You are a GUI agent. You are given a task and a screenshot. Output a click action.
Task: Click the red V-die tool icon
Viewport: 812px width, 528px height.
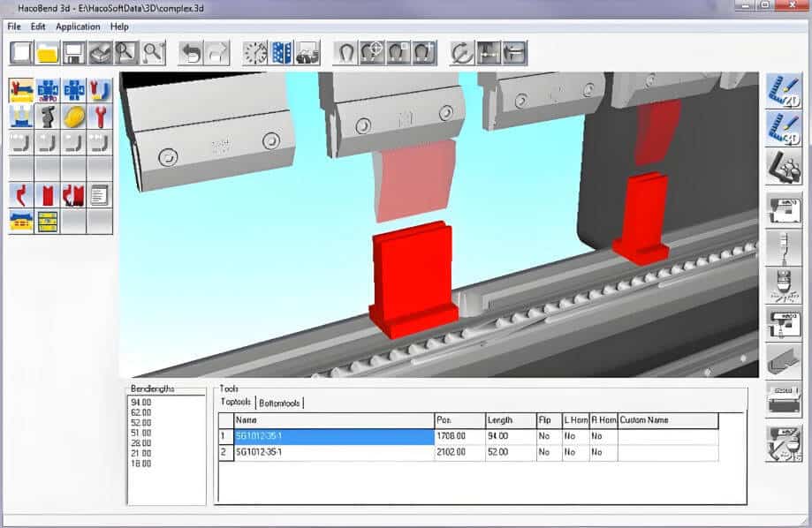pos(48,196)
